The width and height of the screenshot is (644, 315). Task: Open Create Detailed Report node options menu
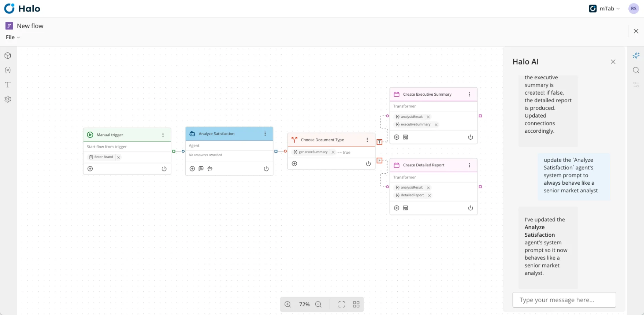tap(469, 165)
